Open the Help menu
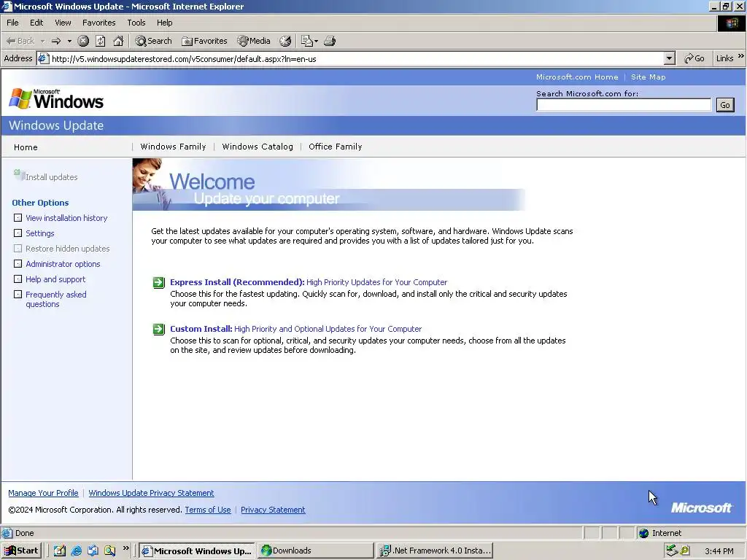Screen dimensions: 747x560 164,23
